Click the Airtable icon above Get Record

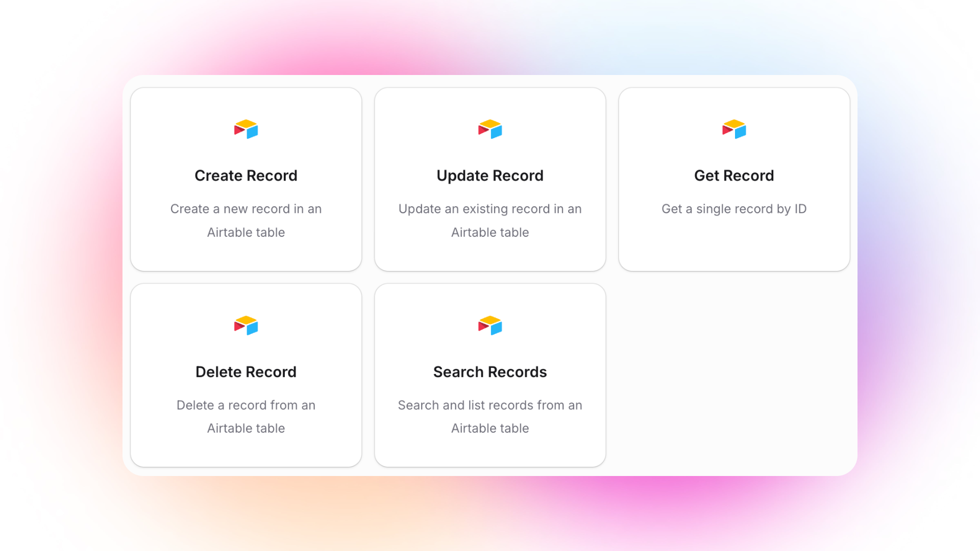(x=734, y=129)
